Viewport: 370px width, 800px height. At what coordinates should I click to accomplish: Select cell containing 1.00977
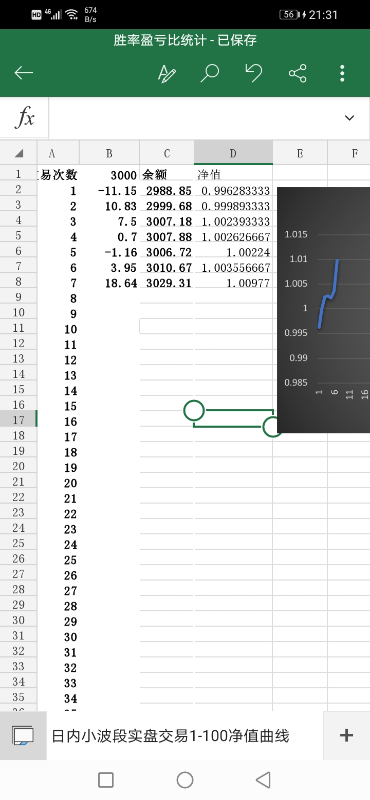pos(233,282)
